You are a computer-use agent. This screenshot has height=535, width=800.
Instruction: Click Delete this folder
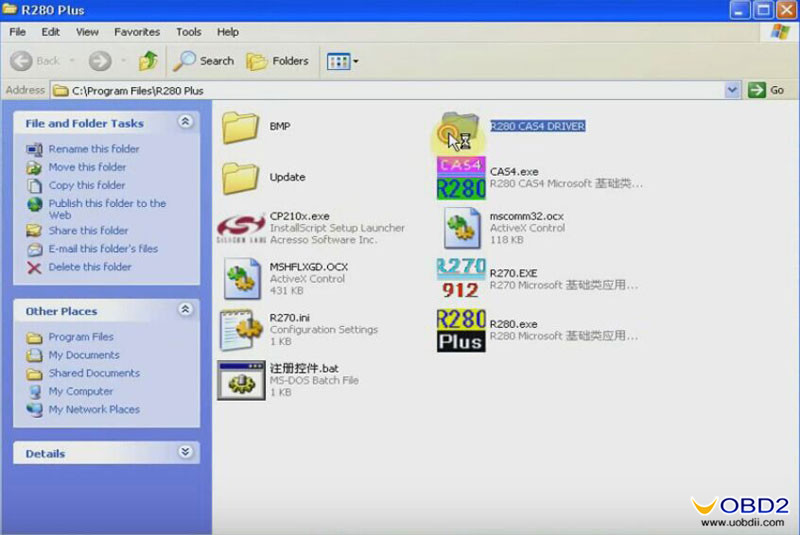(x=90, y=267)
